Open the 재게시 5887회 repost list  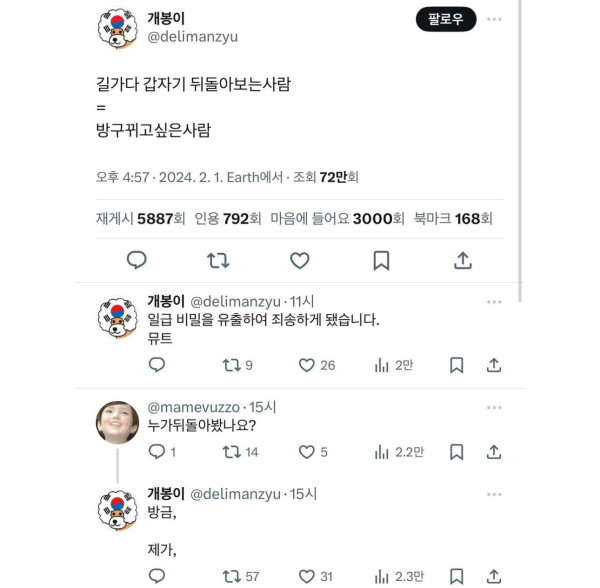coord(140,218)
